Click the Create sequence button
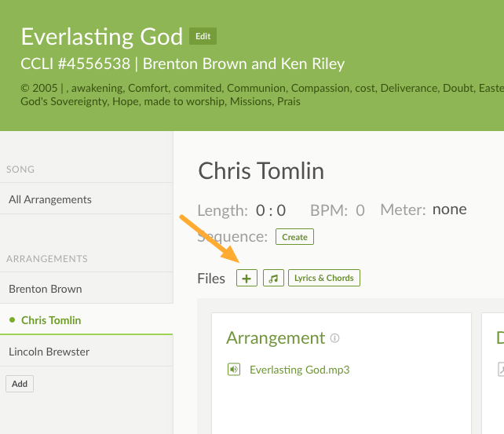 [x=294, y=237]
